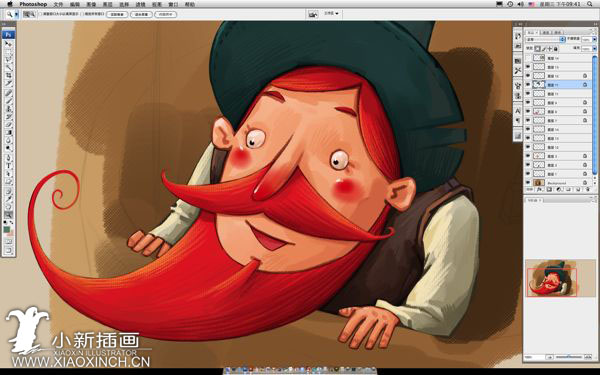Click the lock transparent pixels icon

[x=537, y=49]
